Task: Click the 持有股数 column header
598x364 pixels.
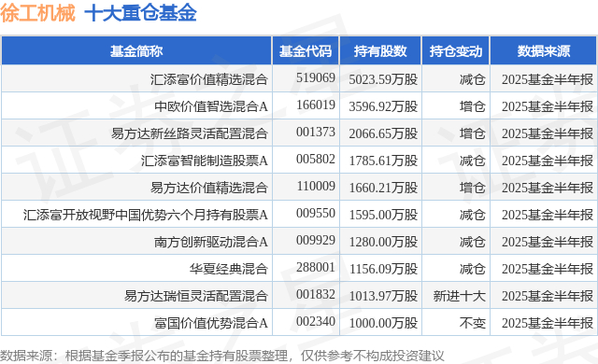Action: tap(380, 51)
